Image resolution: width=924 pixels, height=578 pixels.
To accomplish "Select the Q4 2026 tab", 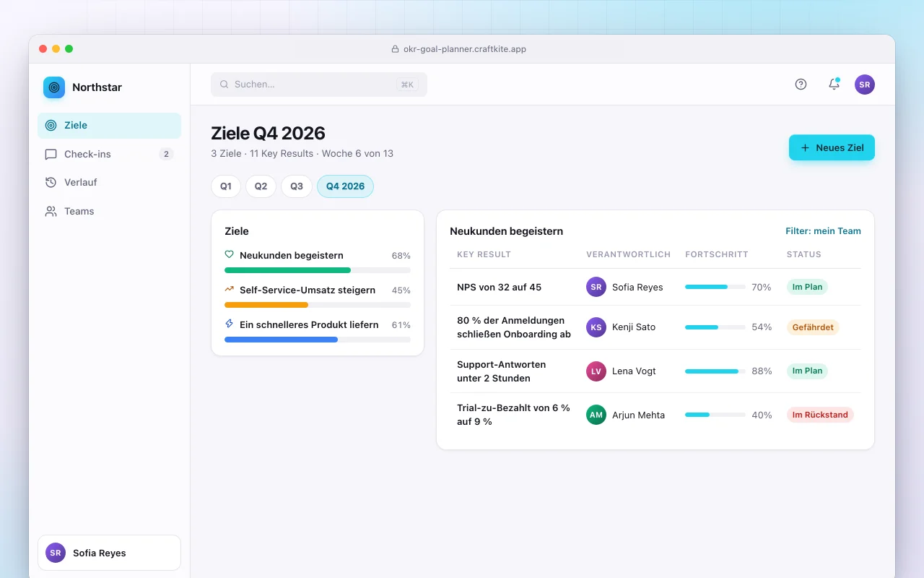I will (x=345, y=186).
